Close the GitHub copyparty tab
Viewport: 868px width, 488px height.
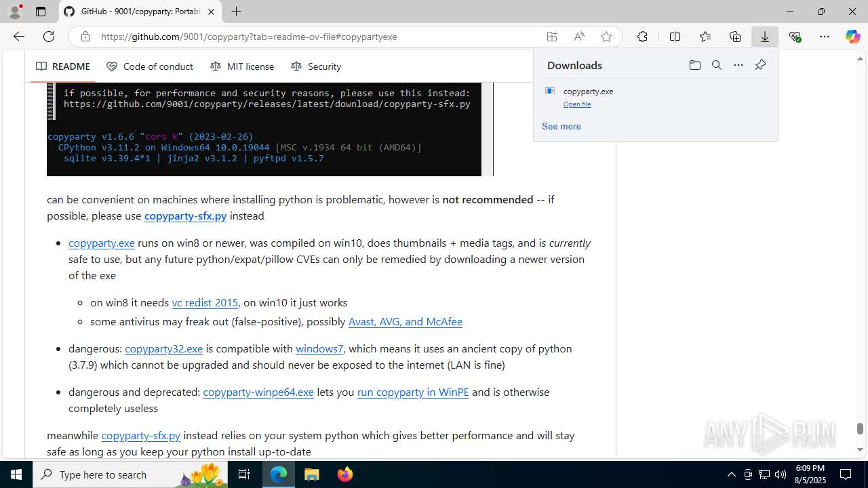[x=212, y=12]
